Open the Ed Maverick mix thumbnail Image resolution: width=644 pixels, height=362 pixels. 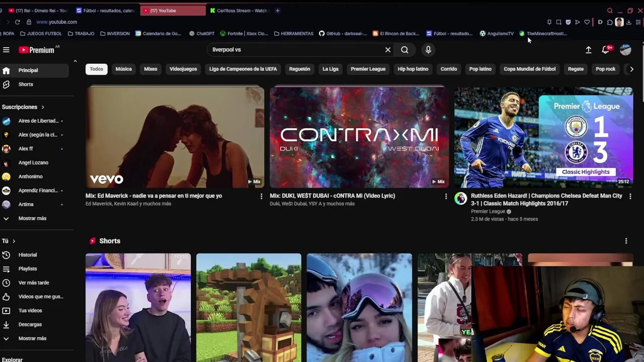175,137
